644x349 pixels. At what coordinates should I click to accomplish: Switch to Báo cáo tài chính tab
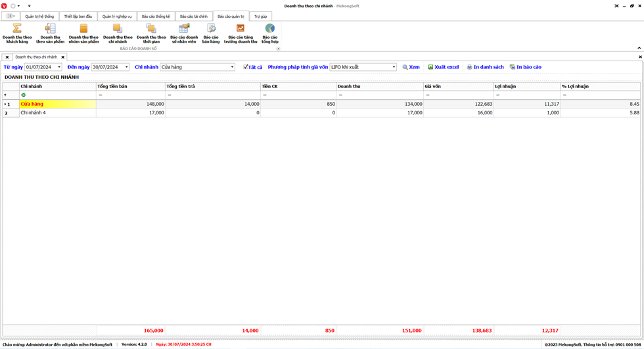pos(193,16)
